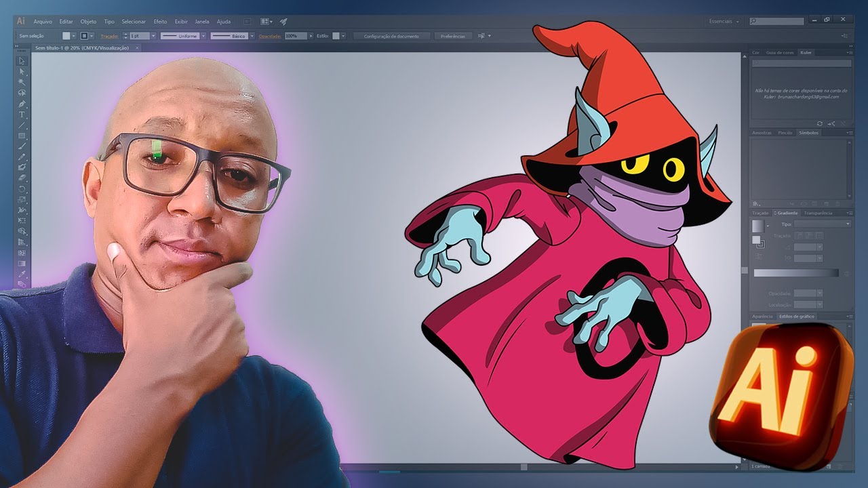
Task: Open the Editar menu
Action: 66,22
